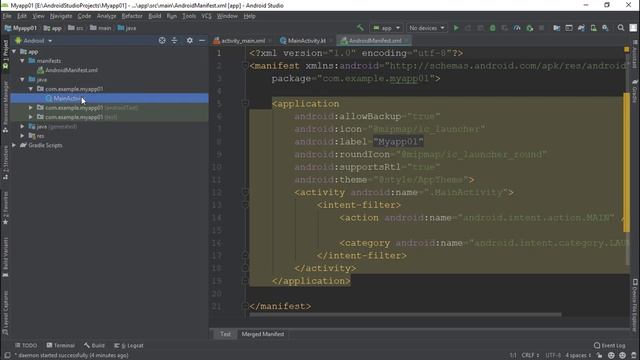Expand Gradle Scripts node
This screenshot has height=360, width=640.
14,145
